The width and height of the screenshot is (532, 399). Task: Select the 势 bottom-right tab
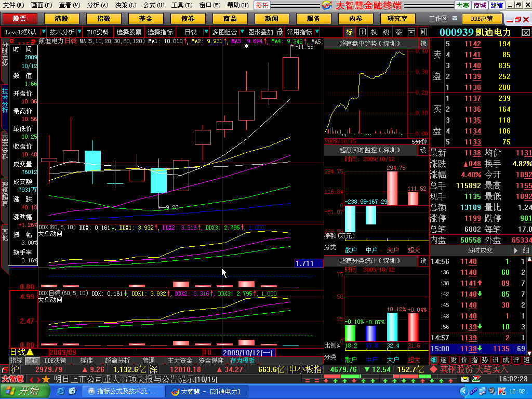tap(485, 360)
